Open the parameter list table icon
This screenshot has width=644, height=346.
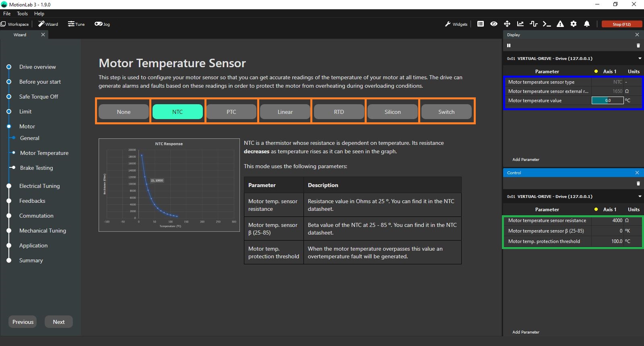point(481,24)
